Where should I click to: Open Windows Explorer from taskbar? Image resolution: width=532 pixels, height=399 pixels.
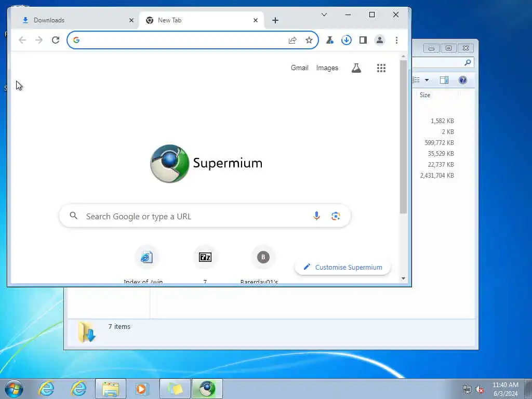(x=111, y=389)
